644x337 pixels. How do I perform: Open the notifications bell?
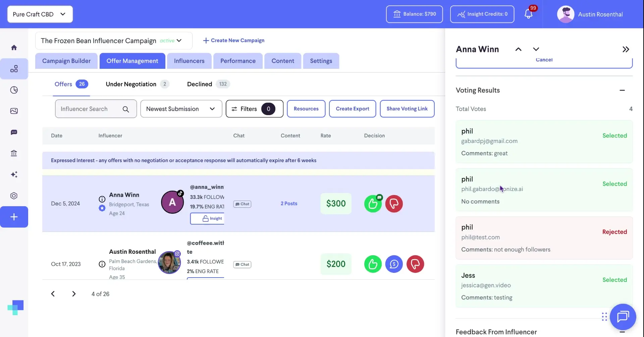pos(529,14)
